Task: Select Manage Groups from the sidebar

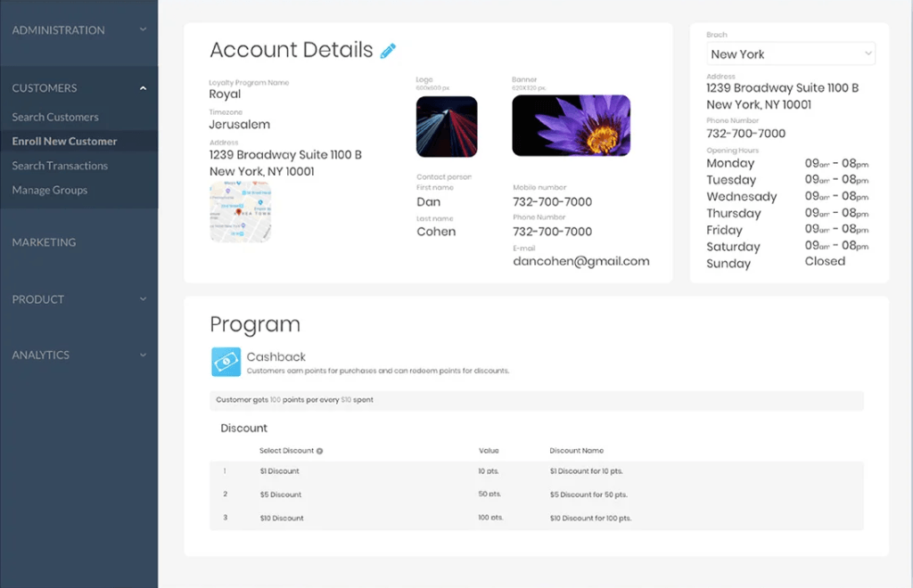Action: tap(49, 190)
